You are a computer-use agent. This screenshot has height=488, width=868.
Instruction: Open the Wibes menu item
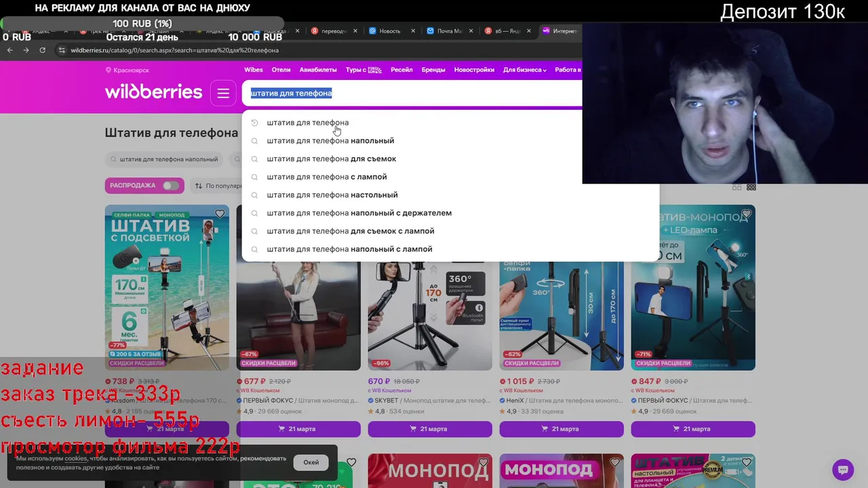(254, 70)
